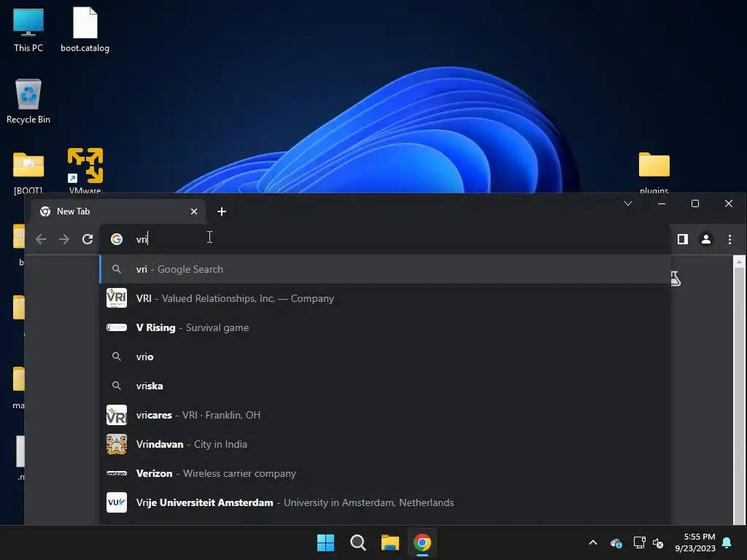Open the notification bell icon

[727, 542]
